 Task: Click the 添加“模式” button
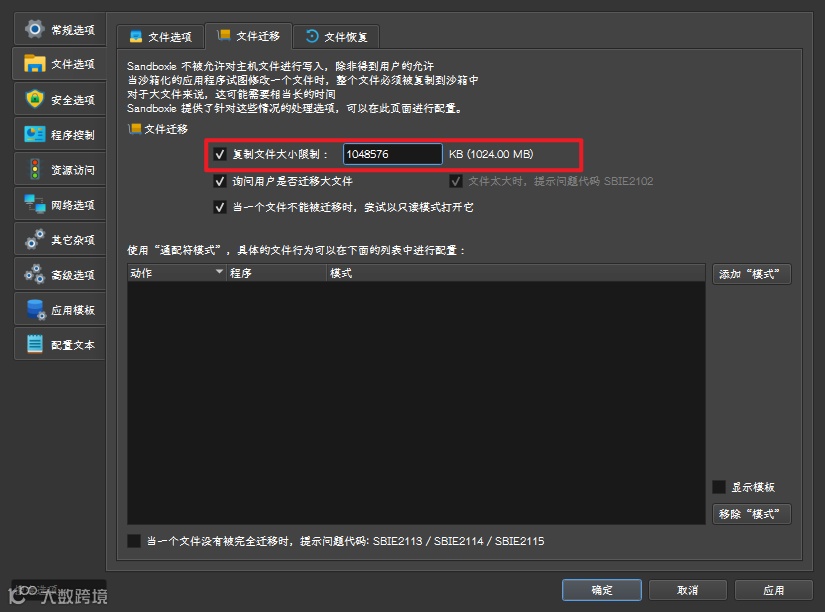point(751,274)
